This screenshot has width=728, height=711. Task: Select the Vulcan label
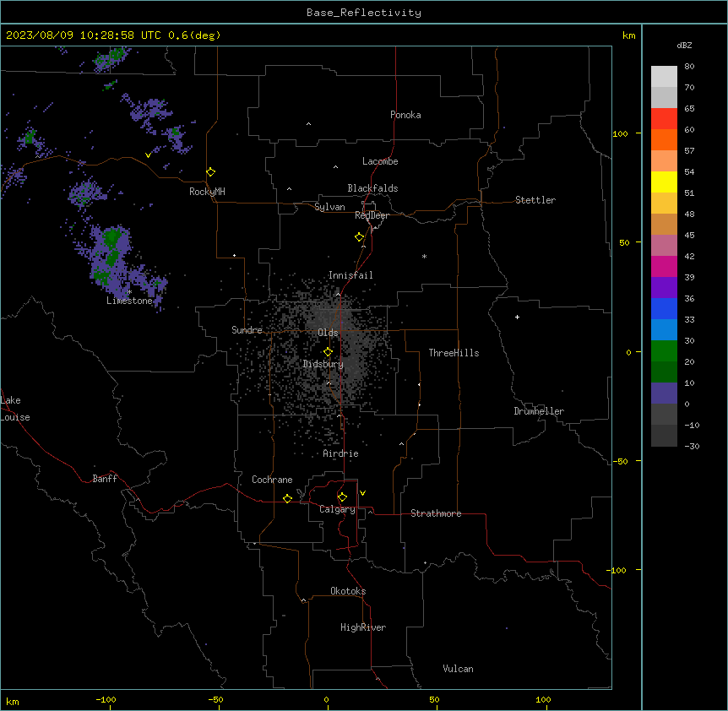point(458,669)
